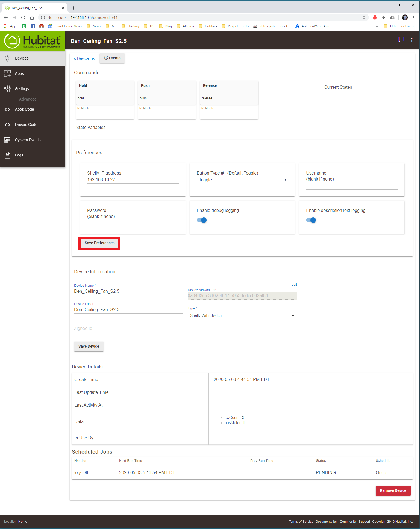Run the Hold command
420x529 pixels.
(105, 93)
